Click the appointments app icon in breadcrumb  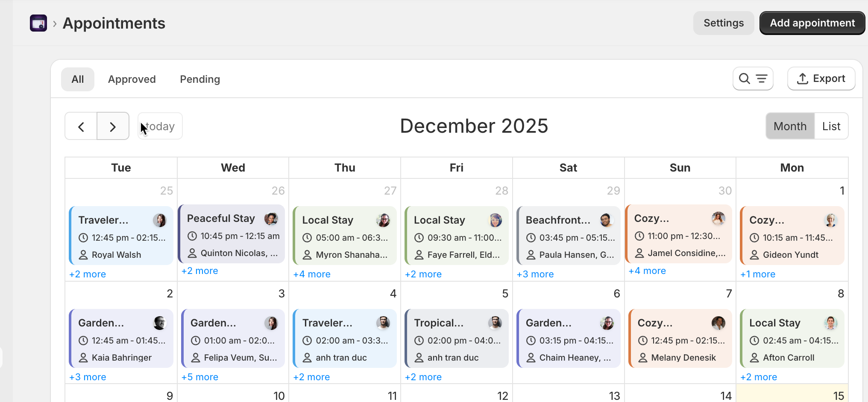coord(38,23)
